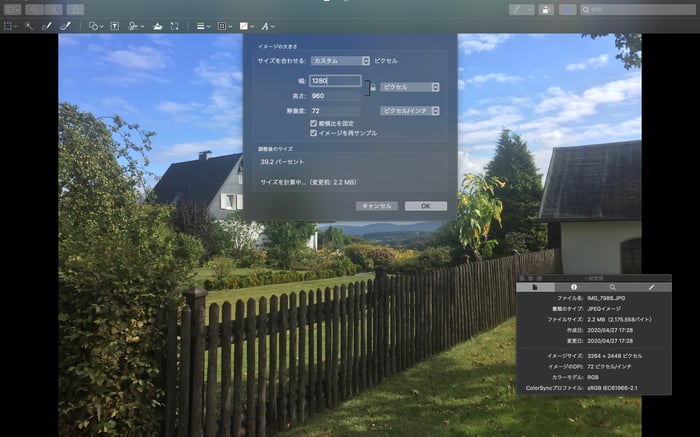Activate the Text box tool
This screenshot has width=700, height=437.
115,26
